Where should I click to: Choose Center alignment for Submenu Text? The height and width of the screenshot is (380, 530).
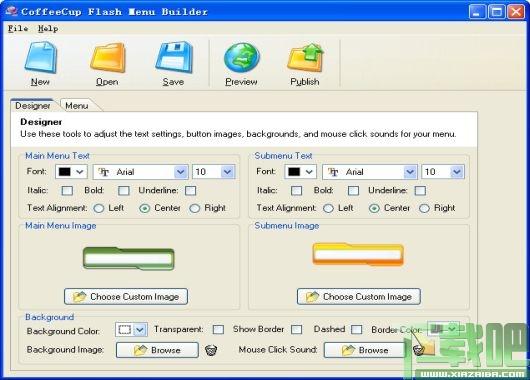(374, 208)
